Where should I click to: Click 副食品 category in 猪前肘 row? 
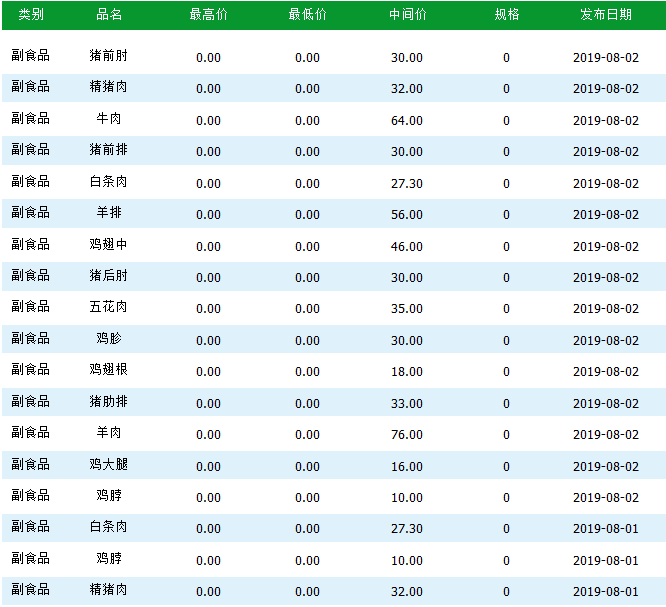click(x=31, y=56)
